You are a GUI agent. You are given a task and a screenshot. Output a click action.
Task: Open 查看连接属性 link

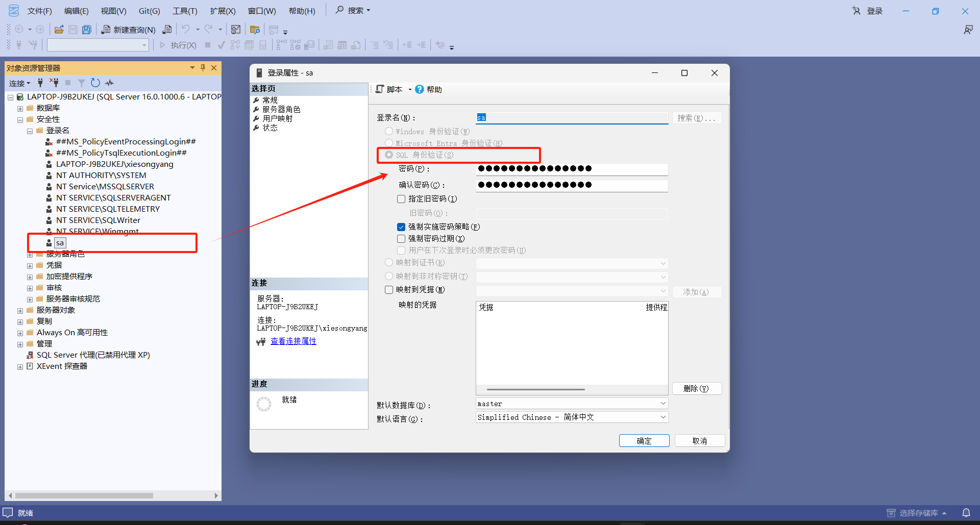(x=293, y=341)
